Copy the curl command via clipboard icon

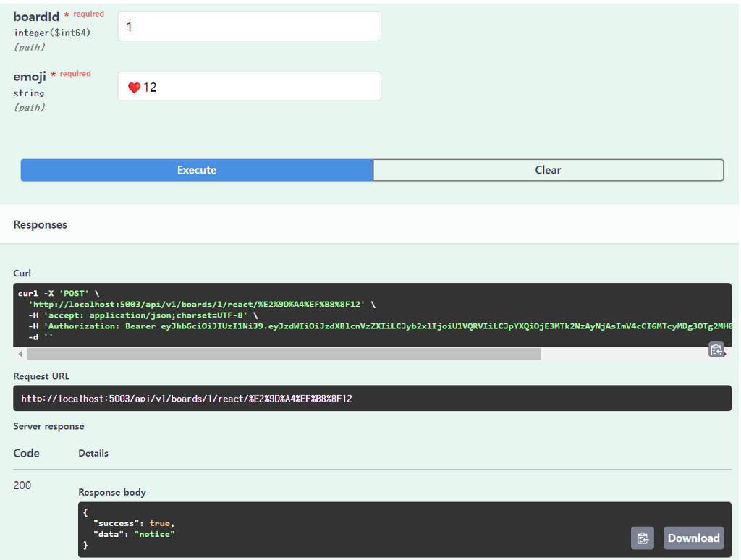click(x=716, y=349)
